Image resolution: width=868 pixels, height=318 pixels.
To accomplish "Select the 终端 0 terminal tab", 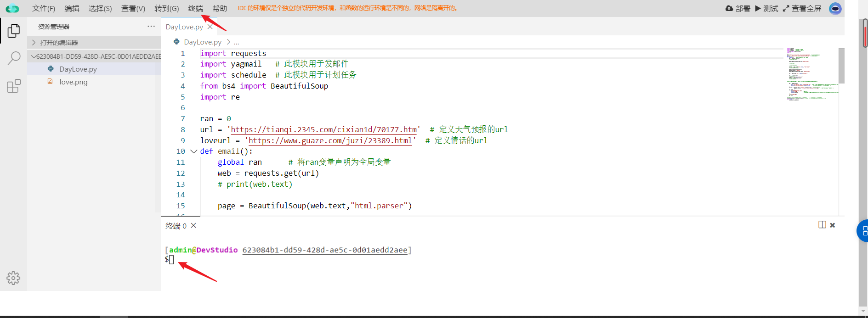I will [x=176, y=225].
